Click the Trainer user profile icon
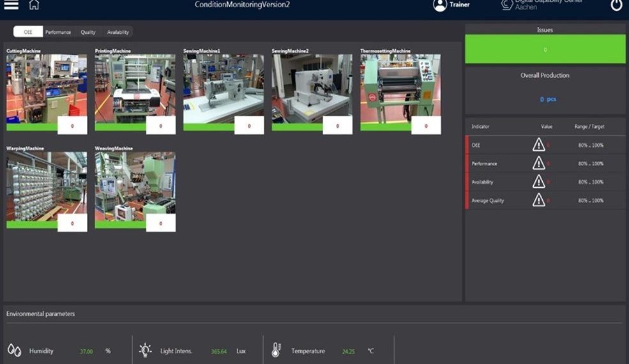 click(440, 5)
